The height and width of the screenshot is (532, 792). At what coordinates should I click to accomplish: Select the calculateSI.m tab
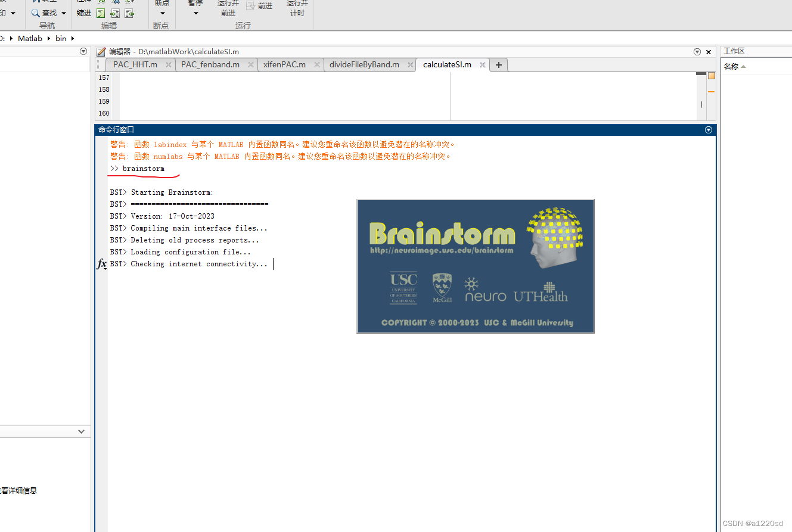[x=447, y=64]
